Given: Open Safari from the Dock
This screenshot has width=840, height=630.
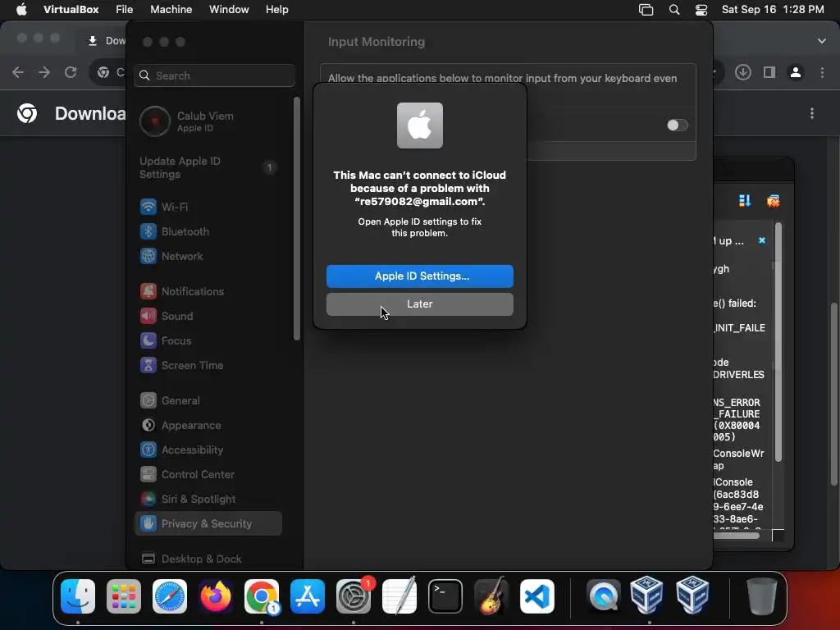Looking at the screenshot, I should [170, 596].
